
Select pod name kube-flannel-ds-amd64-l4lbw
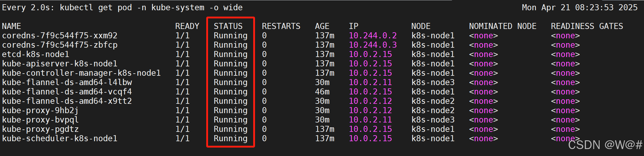click(67, 82)
